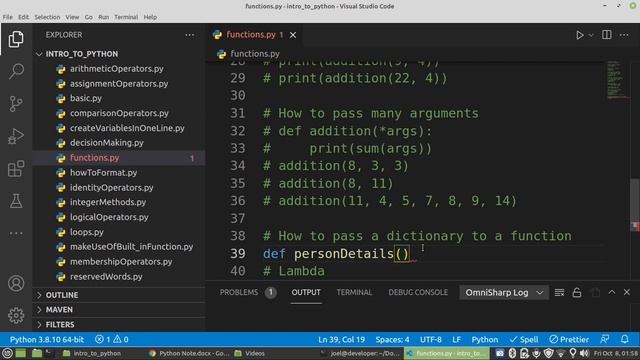The height and width of the screenshot is (360, 640).
Task: Open the Testing flask icon
Action: (16, 201)
